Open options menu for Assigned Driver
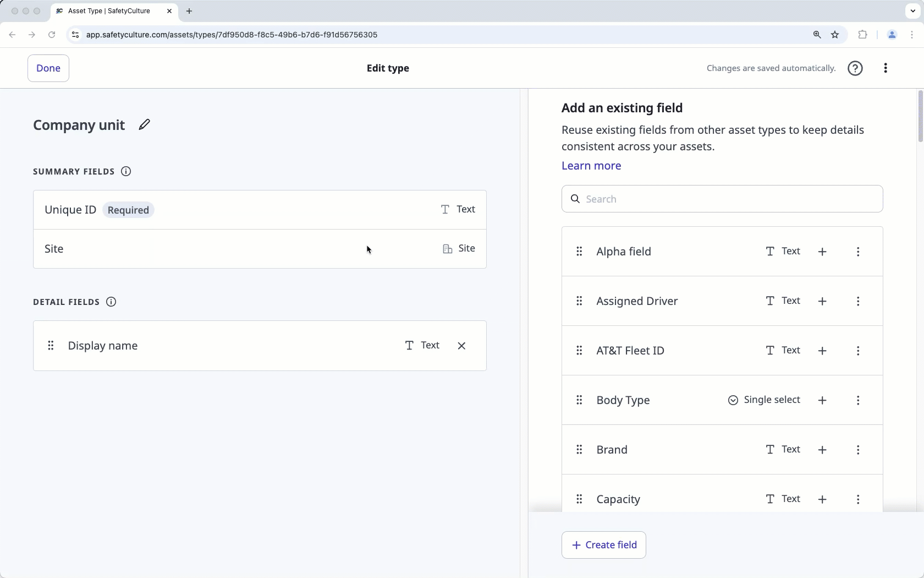Viewport: 924px width, 578px height. 858,301
